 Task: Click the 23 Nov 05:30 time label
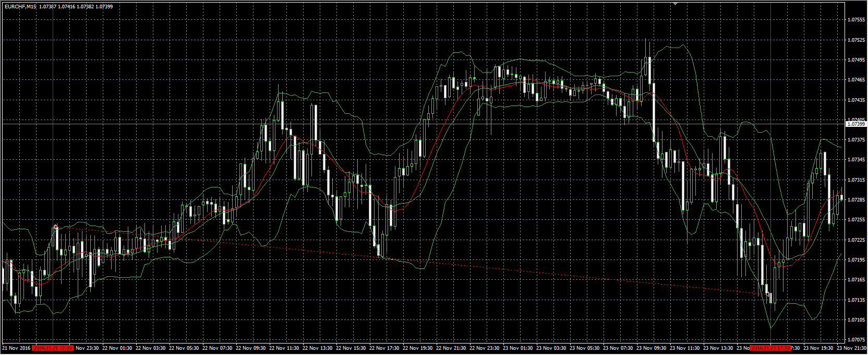585,348
